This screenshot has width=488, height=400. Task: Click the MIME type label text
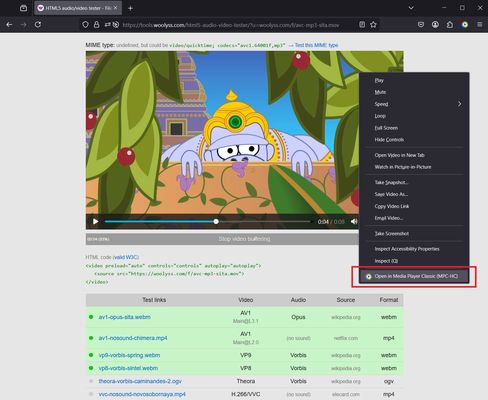pyautogui.click(x=100, y=45)
